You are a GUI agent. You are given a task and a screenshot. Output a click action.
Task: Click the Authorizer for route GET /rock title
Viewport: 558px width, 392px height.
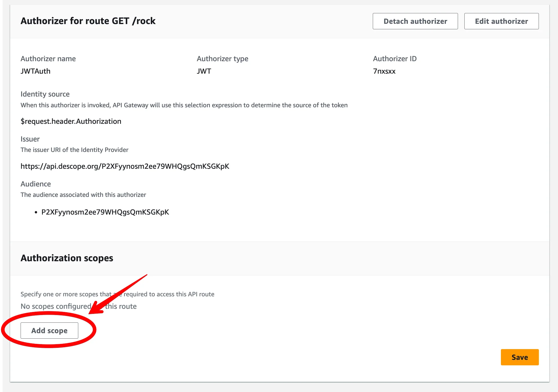coord(88,21)
